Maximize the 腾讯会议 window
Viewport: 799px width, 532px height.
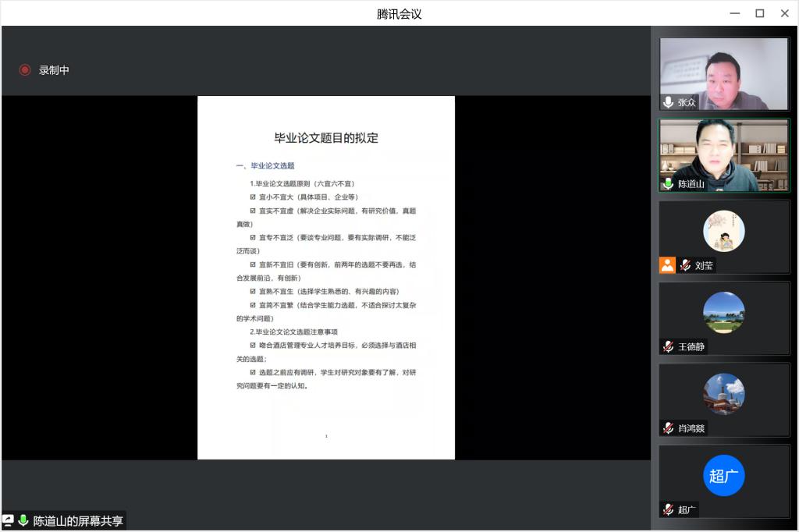[759, 13]
